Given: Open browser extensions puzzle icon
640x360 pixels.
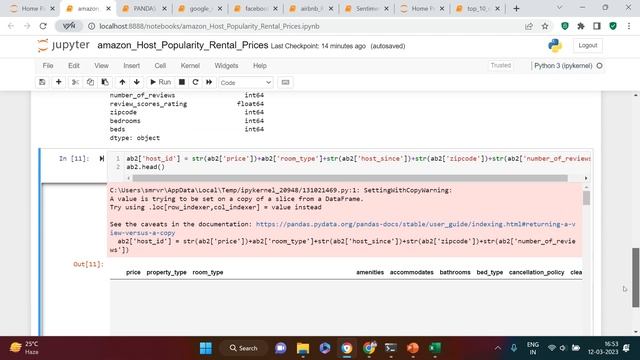Looking at the screenshot, I should point(581,26).
